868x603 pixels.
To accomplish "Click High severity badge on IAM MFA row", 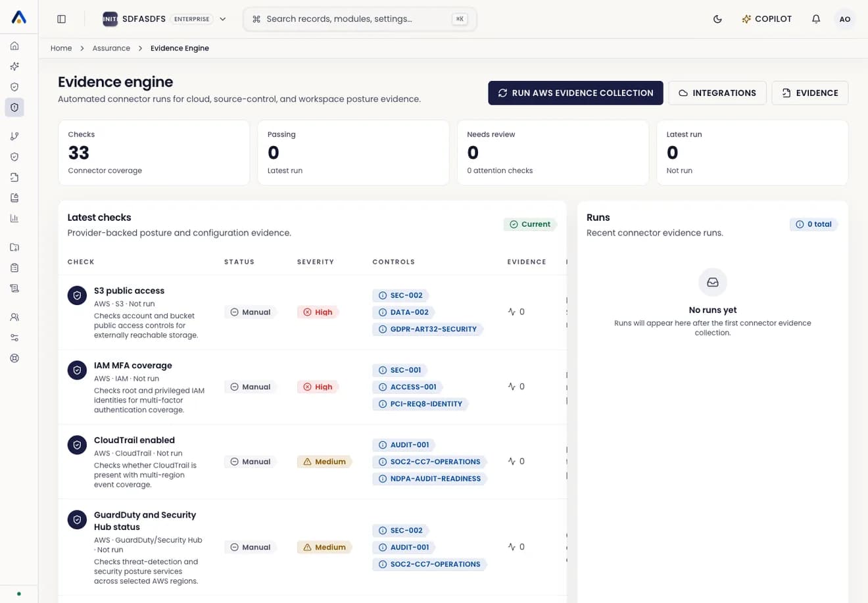I will click(x=318, y=387).
